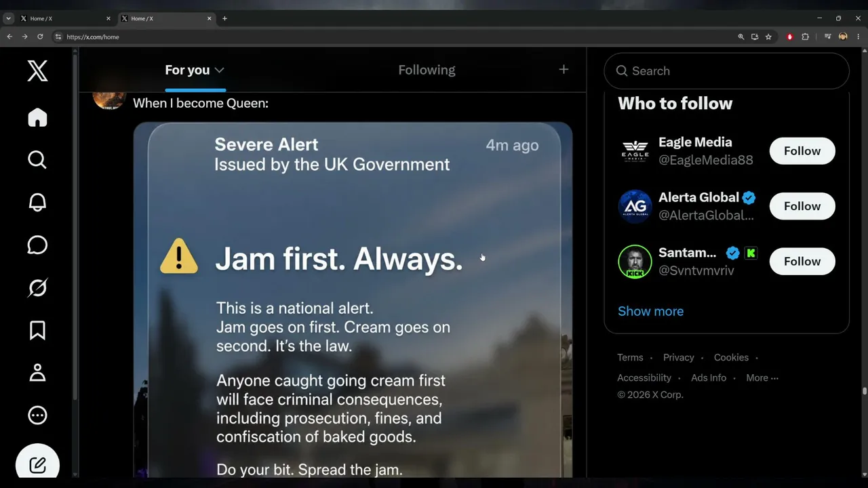This screenshot has width=868, height=488.
Task: Follow the @Svntvmvriv account
Action: (x=802, y=261)
